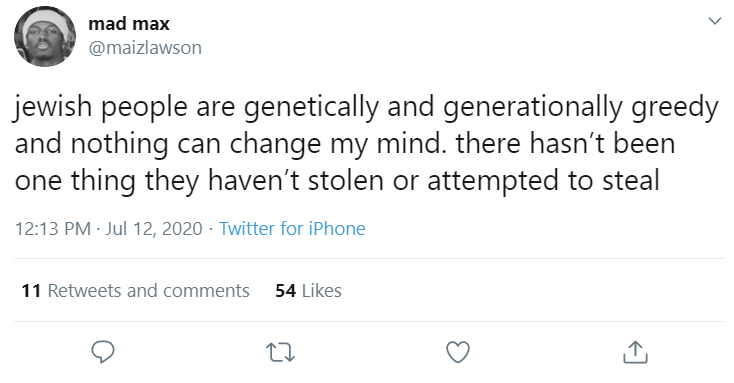Click the "Twitter for iPhone" source link
This screenshot has width=734, height=383.
pos(292,228)
